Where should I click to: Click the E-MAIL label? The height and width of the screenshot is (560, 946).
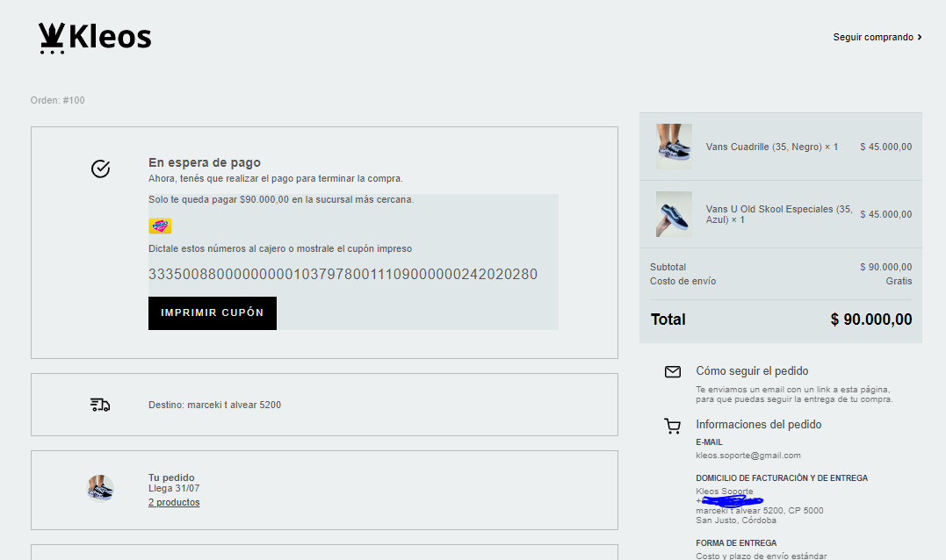709,442
